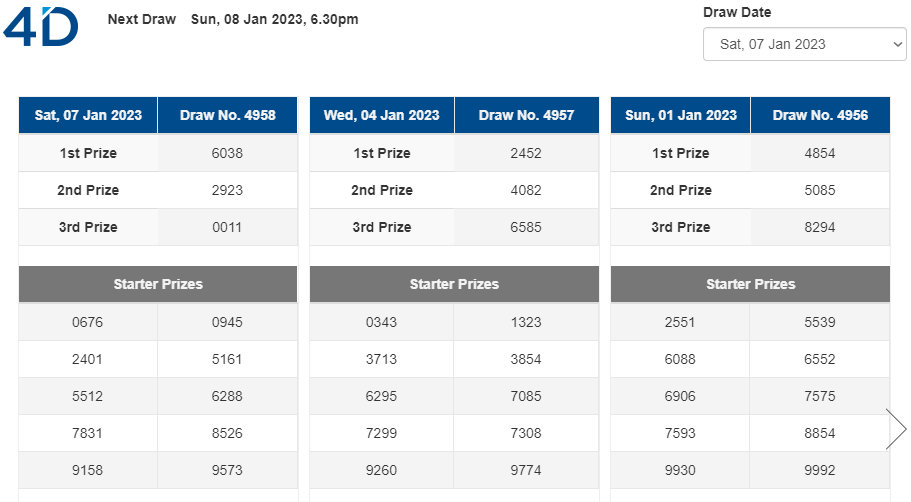
Task: Click starter prize number 7308
Action: pos(526,433)
